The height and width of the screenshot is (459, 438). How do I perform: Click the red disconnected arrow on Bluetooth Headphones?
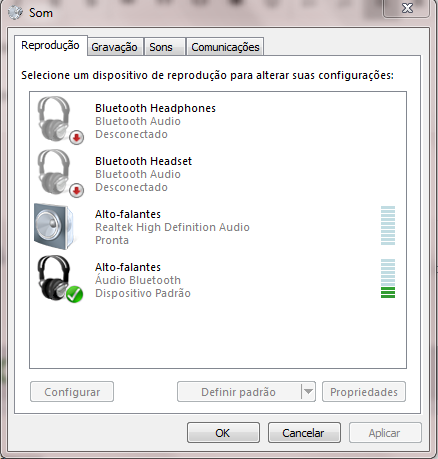tap(77, 137)
